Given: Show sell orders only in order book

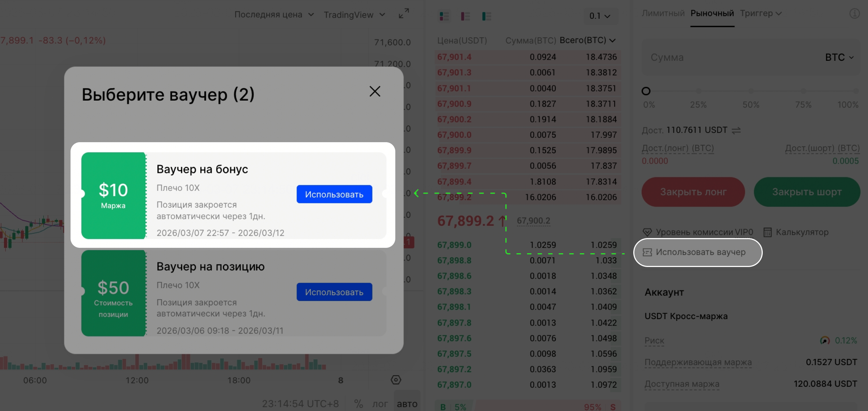Looking at the screenshot, I should 465,16.
